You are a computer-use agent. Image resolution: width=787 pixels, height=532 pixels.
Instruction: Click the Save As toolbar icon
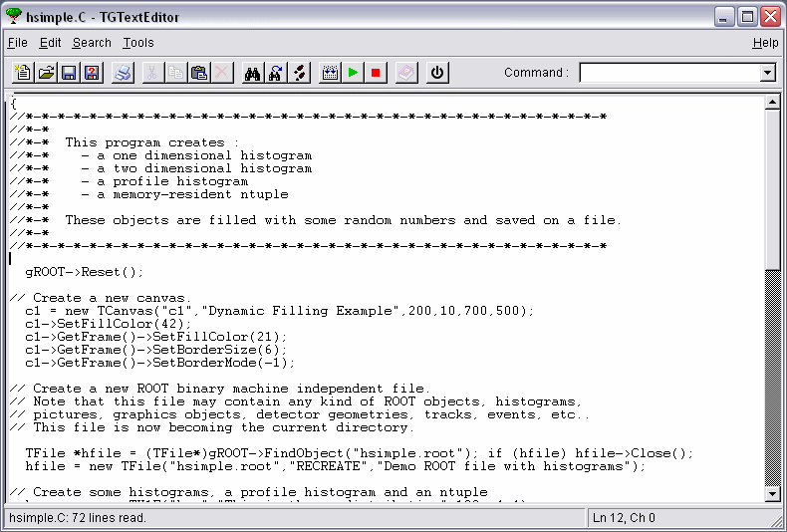point(92,73)
